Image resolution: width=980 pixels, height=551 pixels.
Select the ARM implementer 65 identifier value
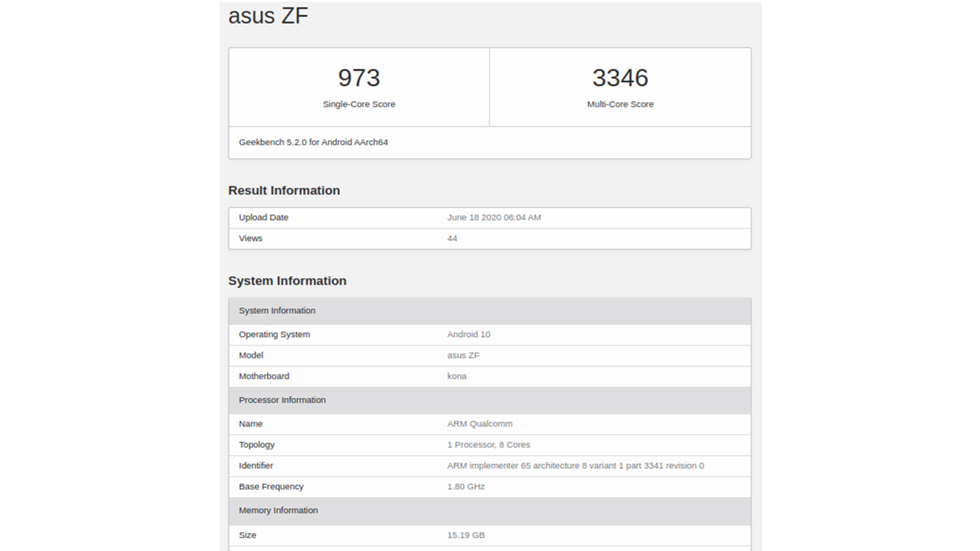(576, 465)
